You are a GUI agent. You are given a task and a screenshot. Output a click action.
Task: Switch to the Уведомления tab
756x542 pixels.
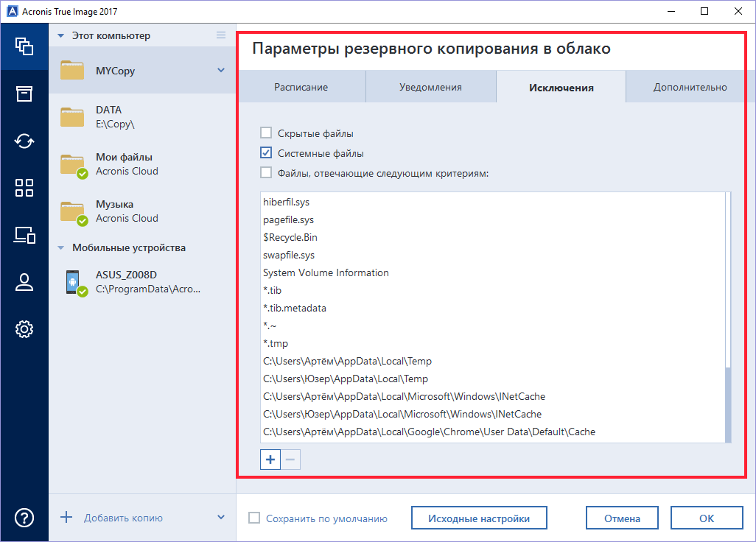click(430, 87)
